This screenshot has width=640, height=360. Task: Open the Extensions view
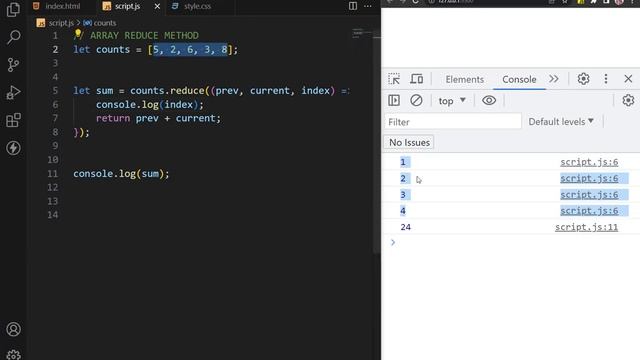click(x=13, y=120)
